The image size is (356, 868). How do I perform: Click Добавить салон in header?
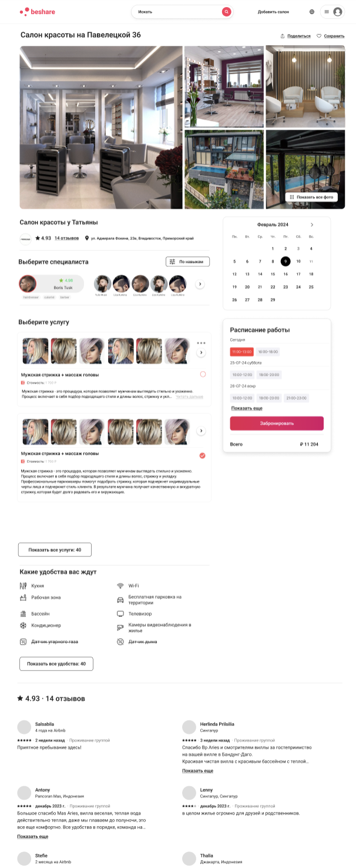coord(273,12)
